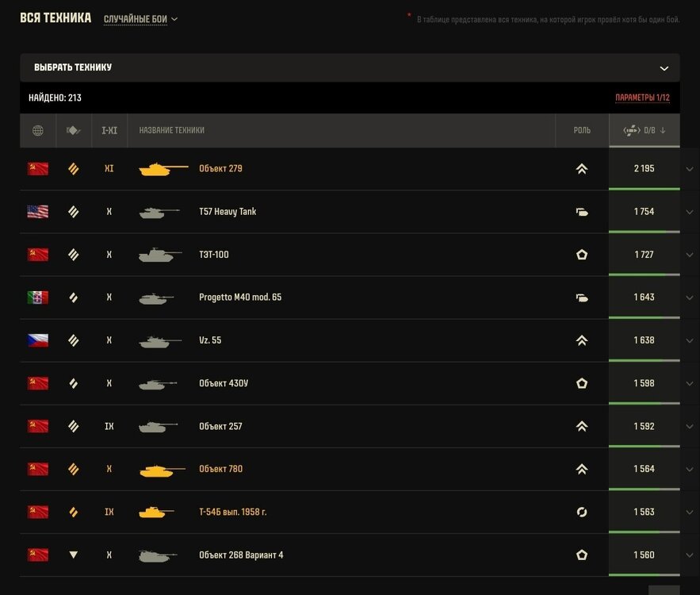Click medium tank class icon for Т-54Б
Viewport: 700px width, 595px height.
click(74, 512)
